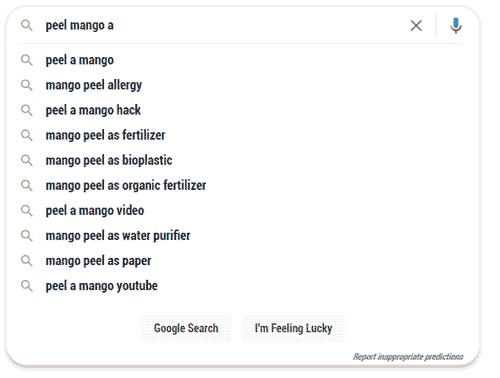Click the magnifier icon in the search field

[27, 25]
